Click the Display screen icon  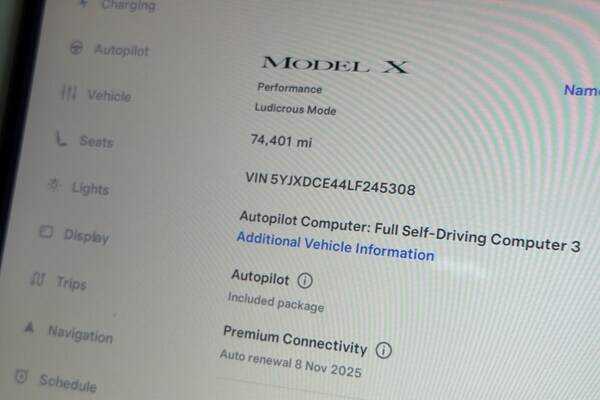(46, 232)
